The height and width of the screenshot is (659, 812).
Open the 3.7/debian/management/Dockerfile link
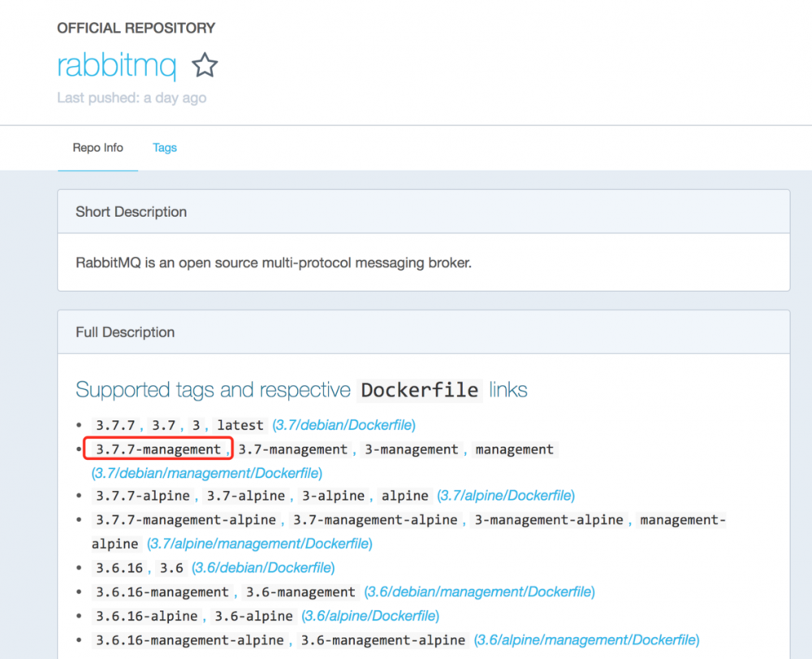pos(206,473)
